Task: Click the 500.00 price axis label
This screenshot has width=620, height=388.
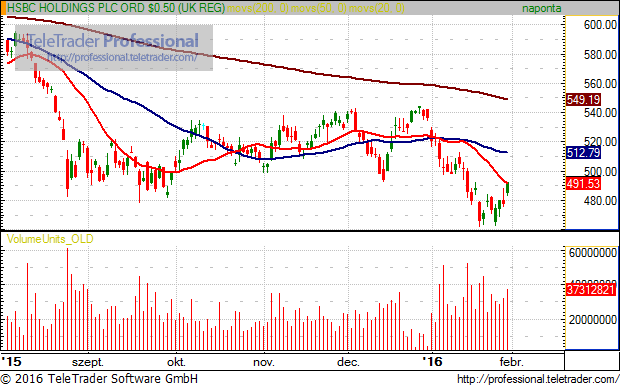Action: pyautogui.click(x=600, y=172)
